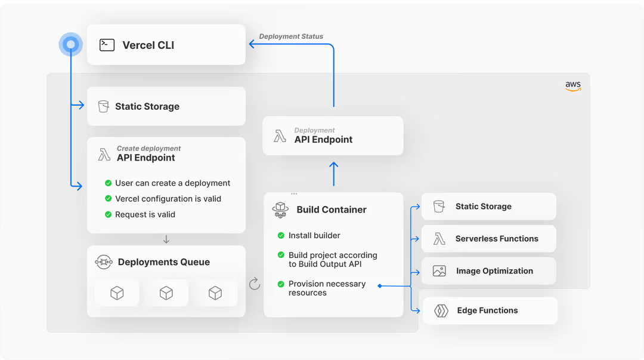Select the Serverless Functions card
This screenshot has height=360, width=644.
pyautogui.click(x=489, y=239)
